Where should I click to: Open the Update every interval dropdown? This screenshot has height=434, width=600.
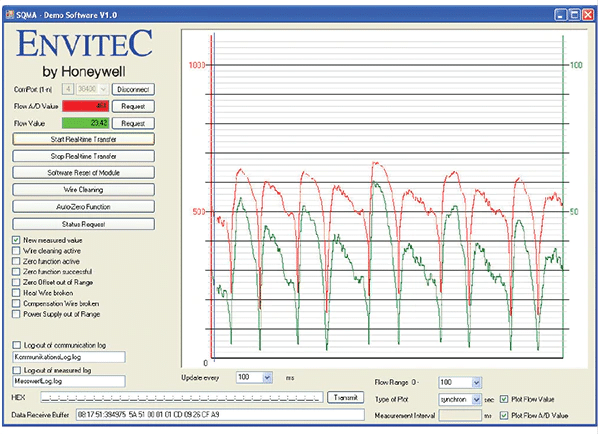(267, 377)
